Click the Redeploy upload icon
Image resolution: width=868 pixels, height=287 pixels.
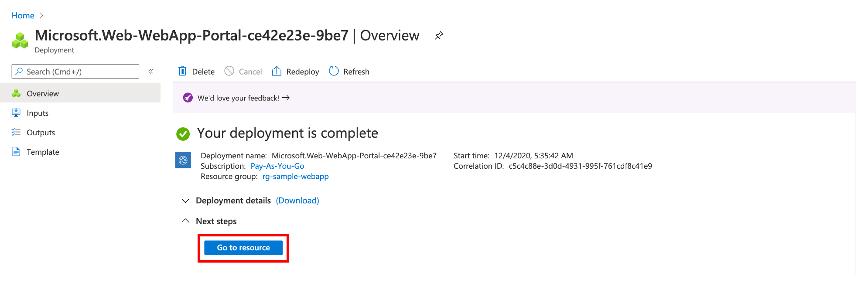[x=277, y=71]
